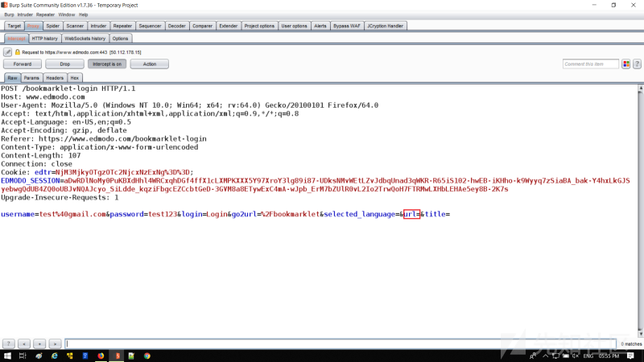Open the Action Center notifications icon
The image size is (644, 362).
[x=630, y=356]
